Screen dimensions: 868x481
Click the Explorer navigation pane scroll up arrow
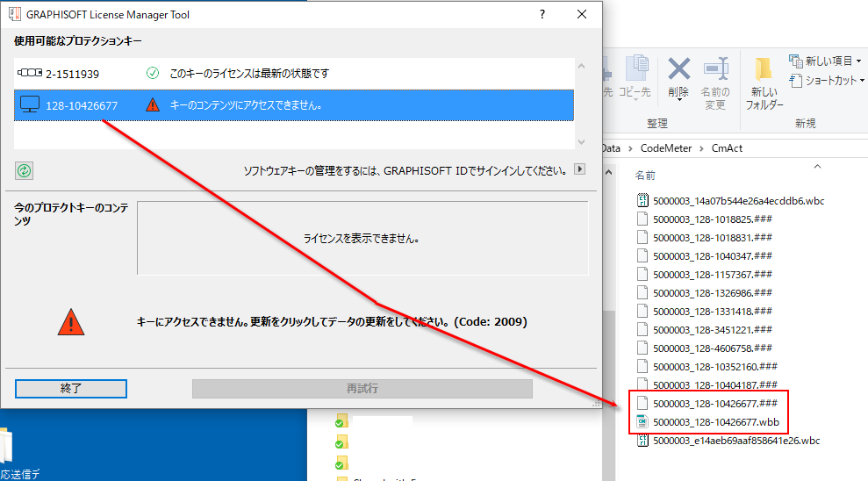608,172
